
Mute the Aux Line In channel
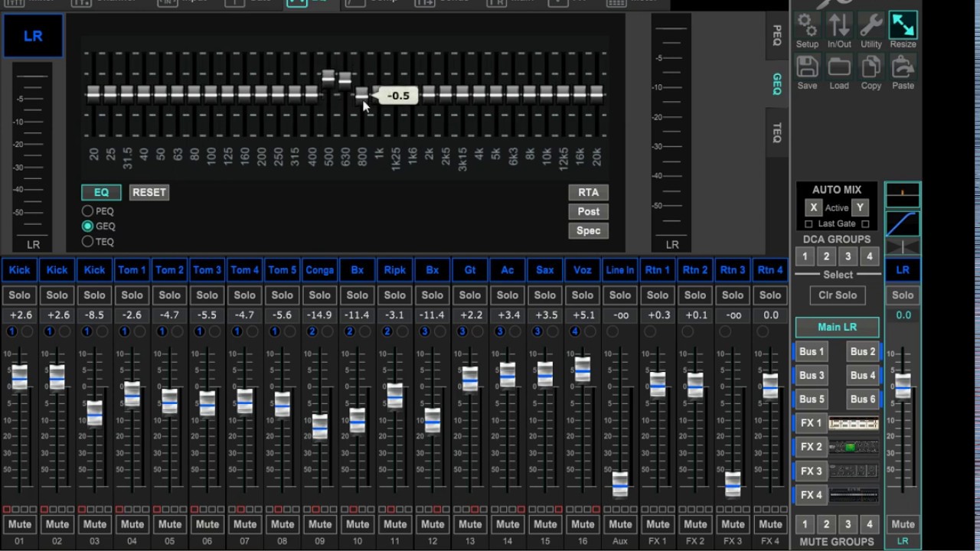[620, 524]
